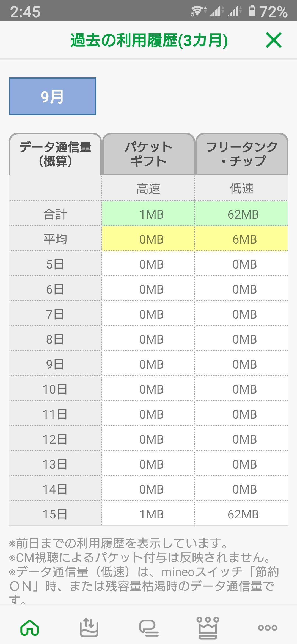Tap the battery status icon

tap(252, 11)
